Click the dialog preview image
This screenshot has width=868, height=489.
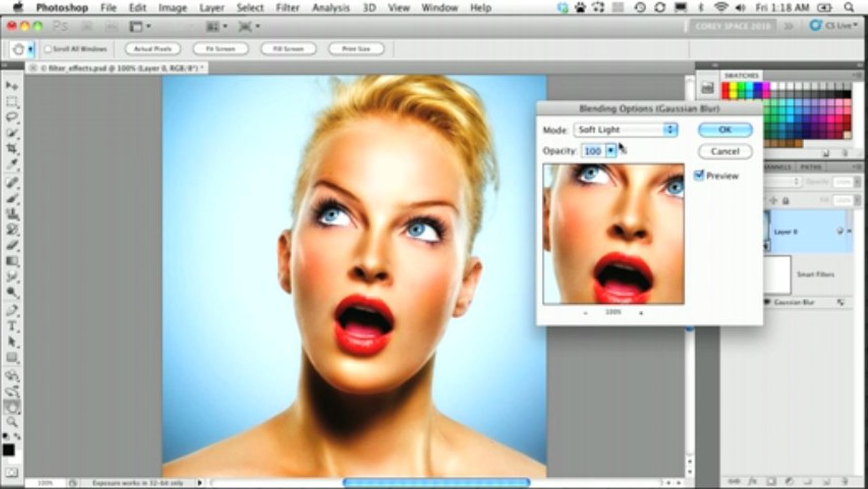click(614, 234)
